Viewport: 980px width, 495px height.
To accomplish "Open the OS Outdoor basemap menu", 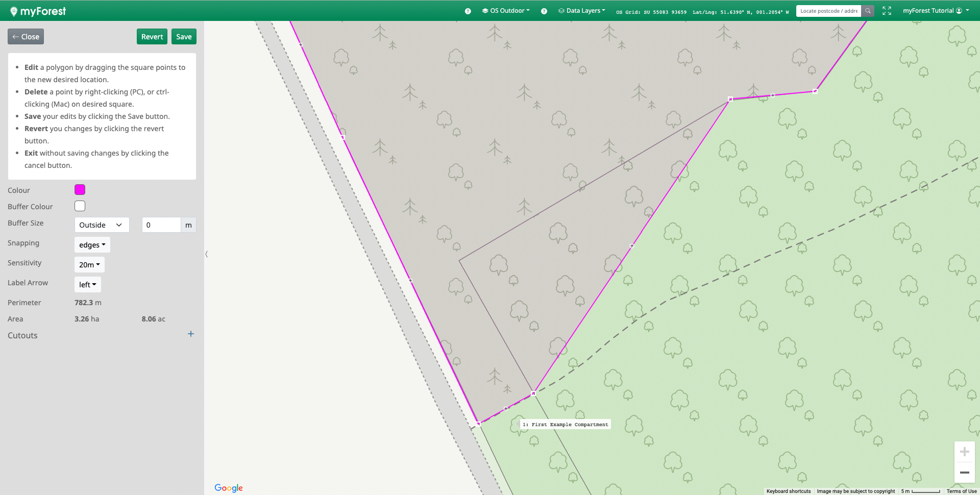I will coord(506,11).
